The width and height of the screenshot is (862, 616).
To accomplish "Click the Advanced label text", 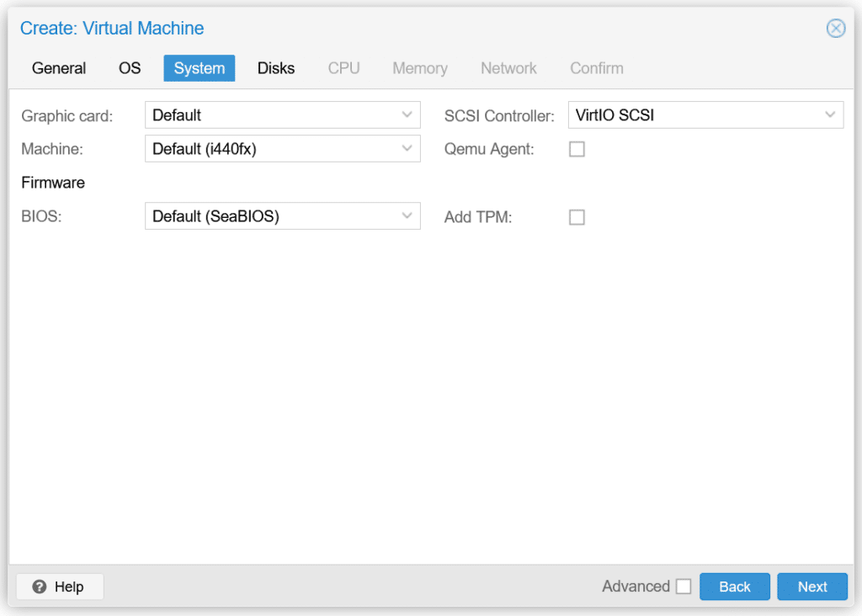I will (636, 587).
